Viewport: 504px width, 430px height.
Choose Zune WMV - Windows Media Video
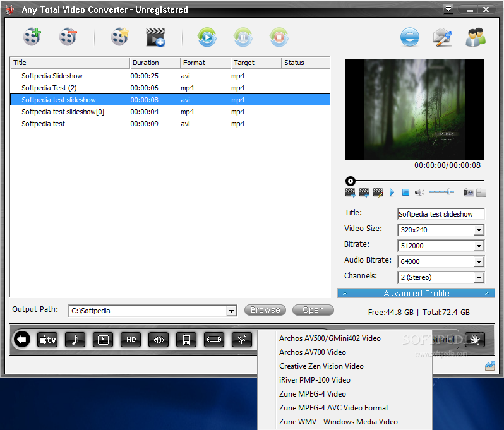(339, 421)
